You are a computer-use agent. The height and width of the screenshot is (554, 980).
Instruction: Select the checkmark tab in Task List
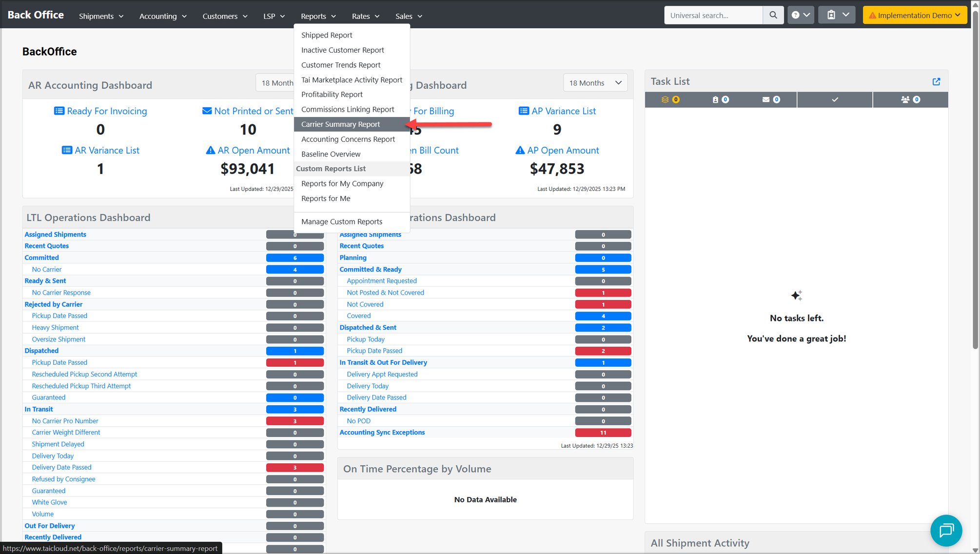(x=835, y=99)
